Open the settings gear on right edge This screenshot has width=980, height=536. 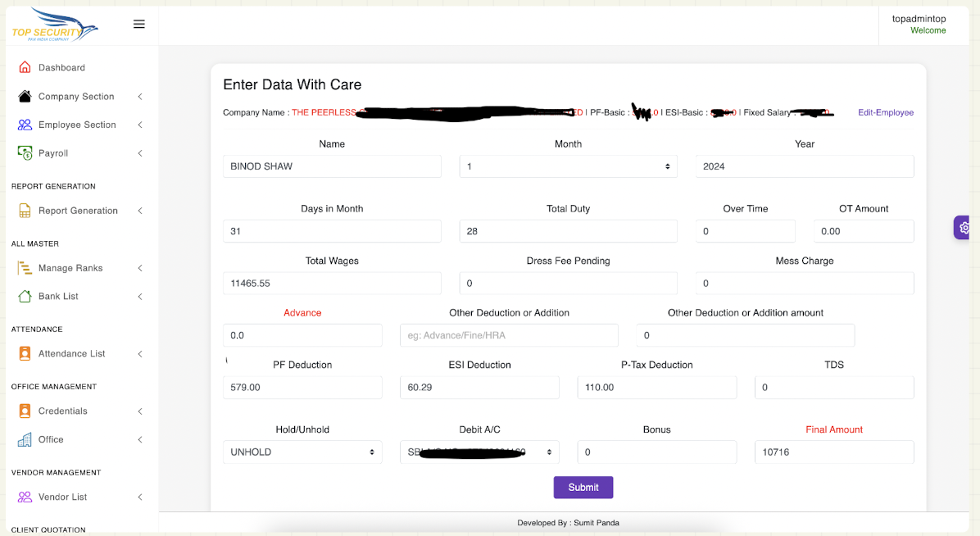pyautogui.click(x=964, y=228)
